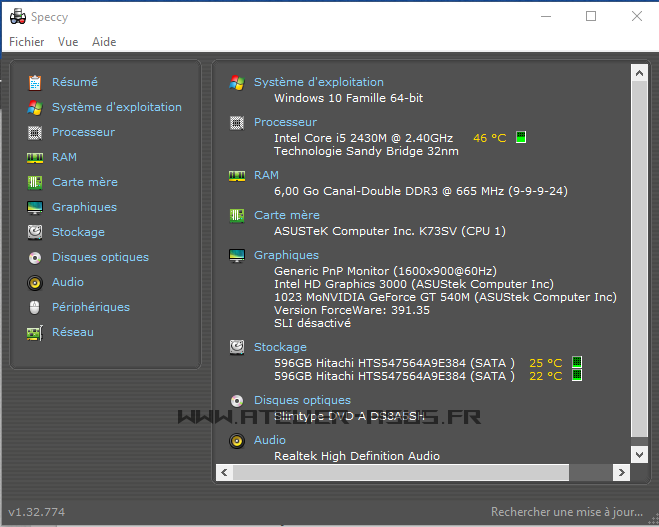
Task: Click the Audio speaker icon in sidebar
Action: (35, 282)
